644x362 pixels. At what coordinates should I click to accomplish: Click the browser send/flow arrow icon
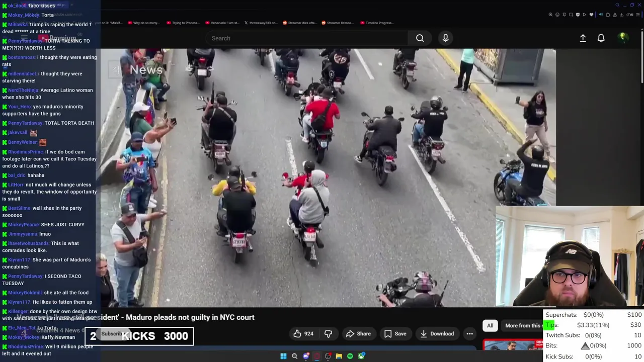[x=585, y=15]
